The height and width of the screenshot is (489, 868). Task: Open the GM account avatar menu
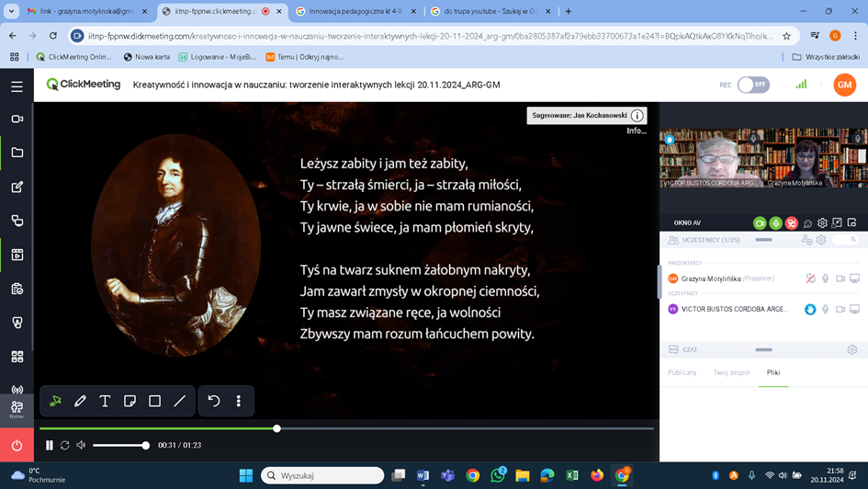coord(845,85)
